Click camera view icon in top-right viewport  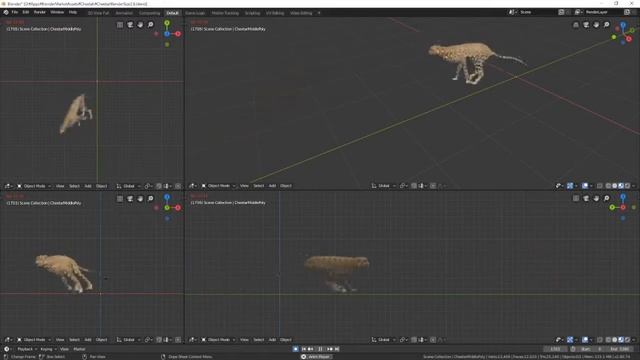pos(586,25)
